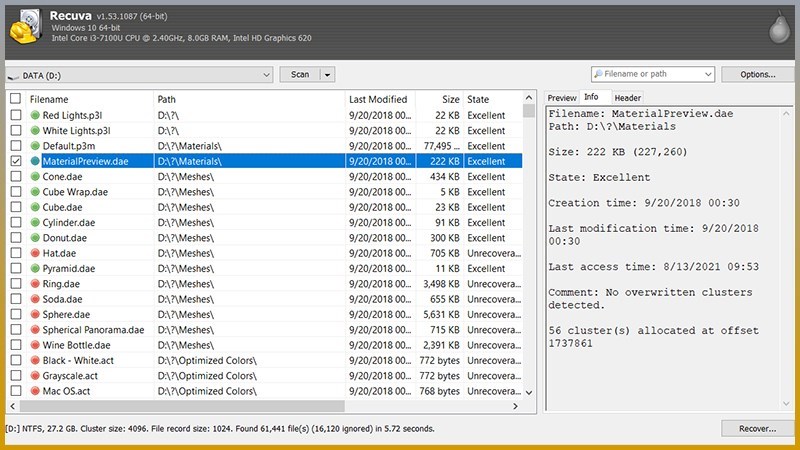Check the box for Hat.dae
The image size is (800, 450).
[16, 253]
